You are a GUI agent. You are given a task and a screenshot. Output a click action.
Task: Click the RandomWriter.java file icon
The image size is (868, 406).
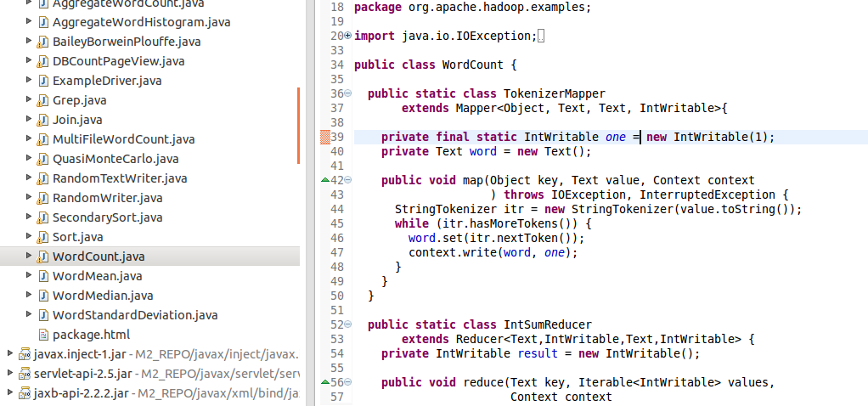(42, 198)
